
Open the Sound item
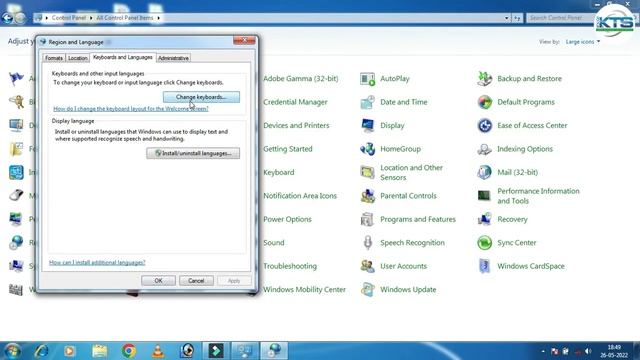pyautogui.click(x=274, y=242)
